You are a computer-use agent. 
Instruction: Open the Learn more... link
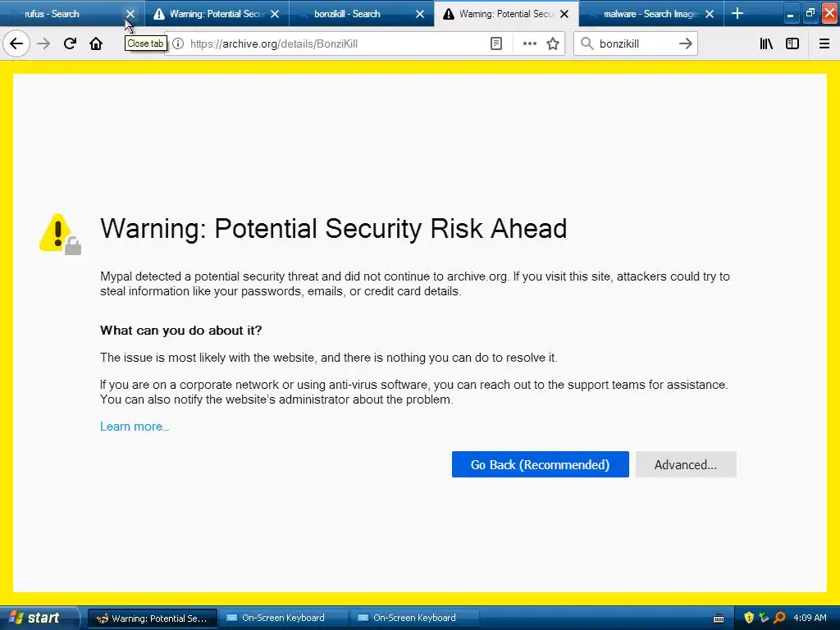(135, 427)
